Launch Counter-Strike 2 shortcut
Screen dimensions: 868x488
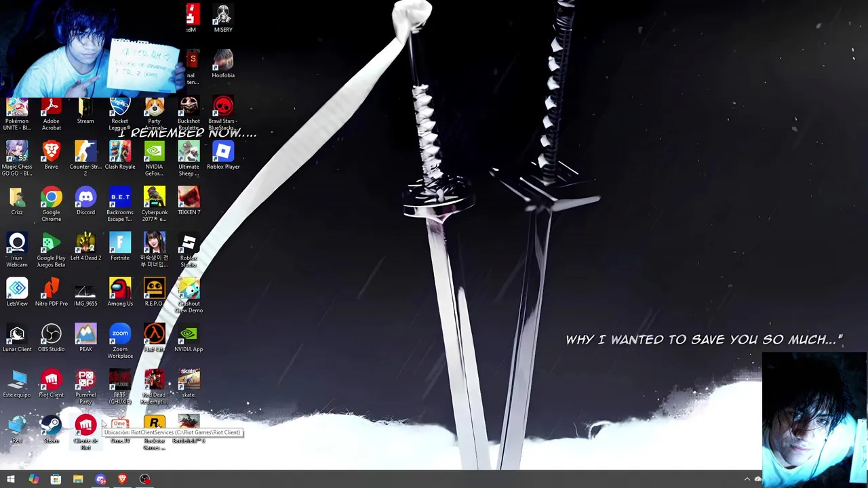(85, 159)
